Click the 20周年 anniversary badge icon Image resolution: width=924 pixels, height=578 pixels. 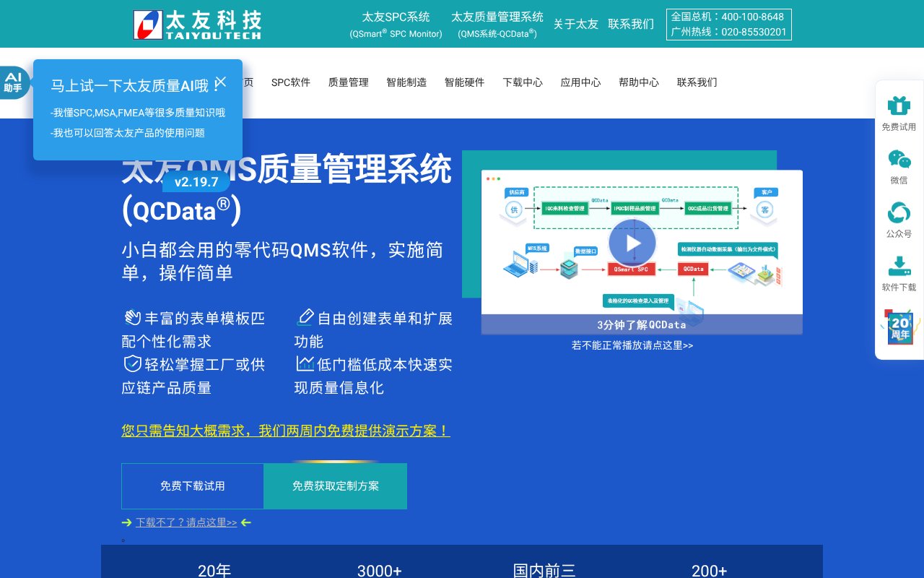(899, 327)
